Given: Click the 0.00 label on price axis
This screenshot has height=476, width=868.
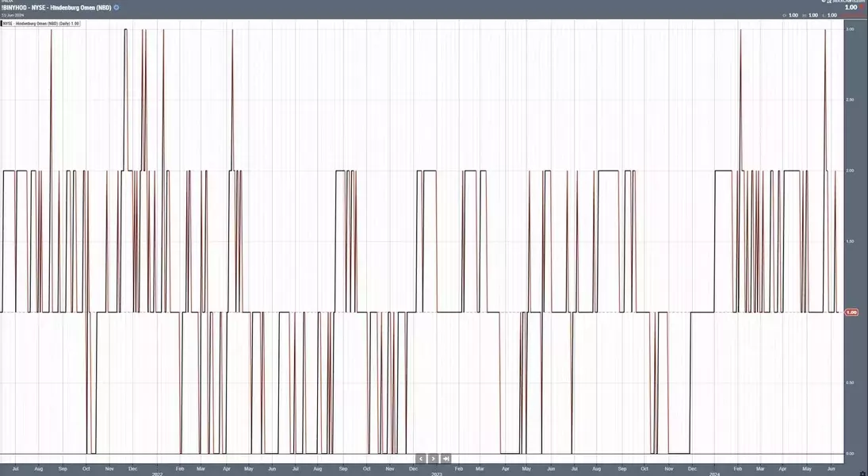Looking at the screenshot, I should tap(850, 453).
